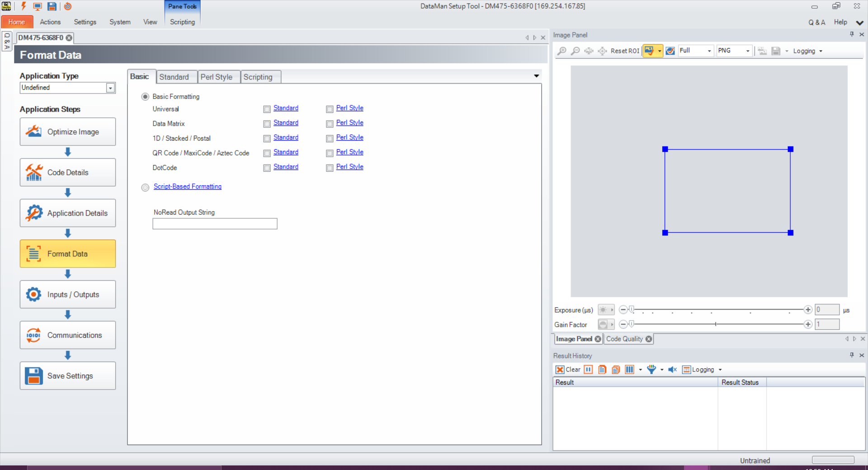
Task: Open the Settings menu
Action: 85,22
